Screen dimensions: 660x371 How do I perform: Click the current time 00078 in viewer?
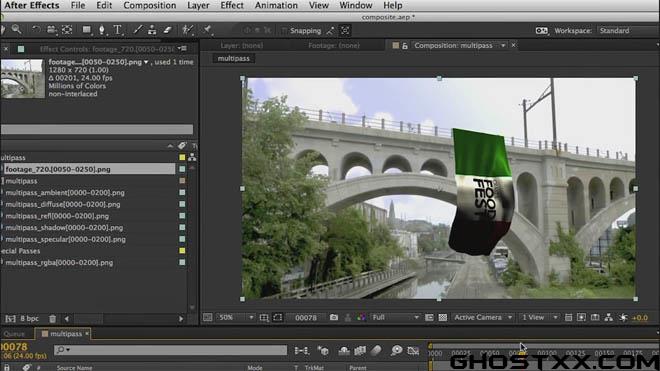coord(306,318)
